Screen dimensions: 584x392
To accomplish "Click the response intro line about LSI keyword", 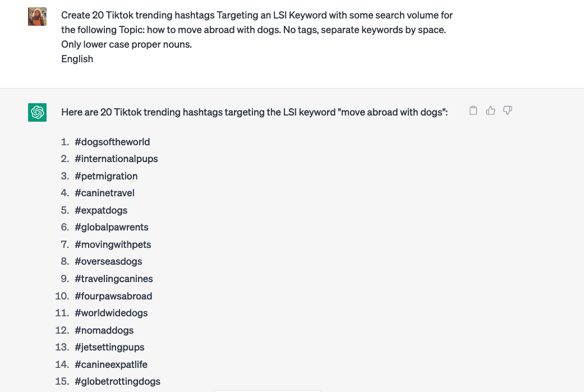I will click(254, 112).
